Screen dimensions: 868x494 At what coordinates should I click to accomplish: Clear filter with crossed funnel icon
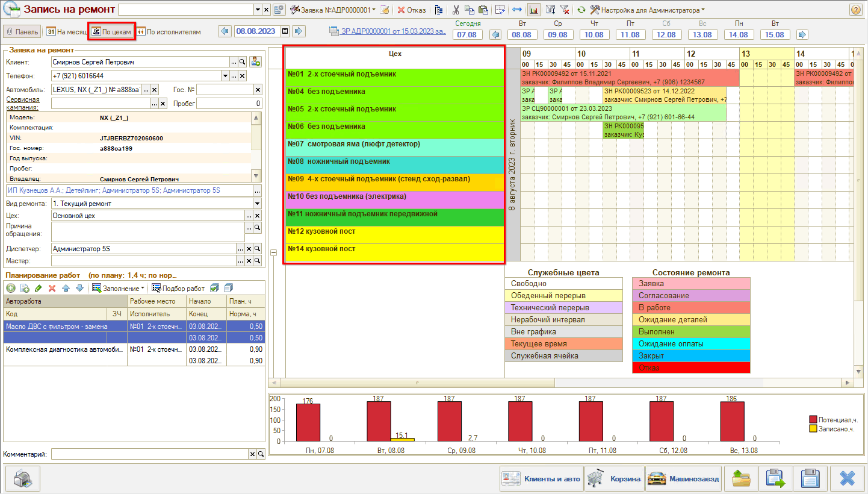pyautogui.click(x=564, y=10)
